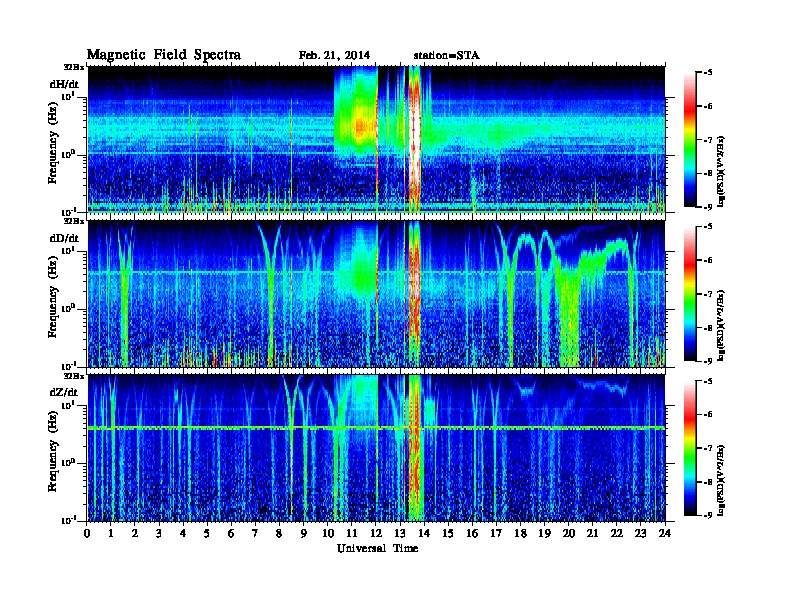Click the dD/dt spectrogram plot area

tap(376, 294)
